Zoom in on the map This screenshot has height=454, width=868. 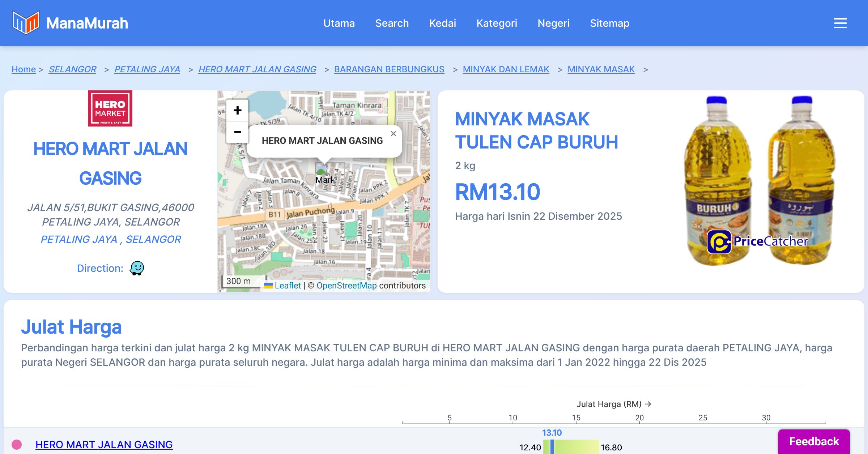coord(237,111)
